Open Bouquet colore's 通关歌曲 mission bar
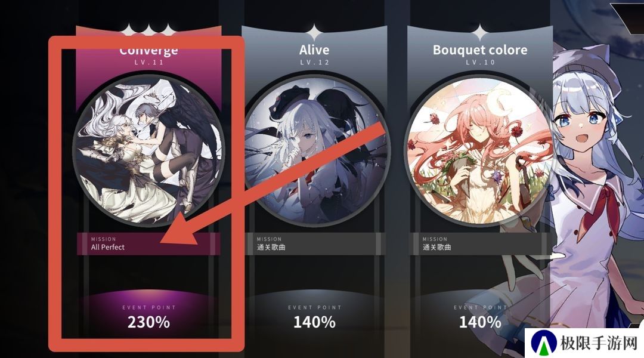This screenshot has width=644, height=358. [479, 243]
